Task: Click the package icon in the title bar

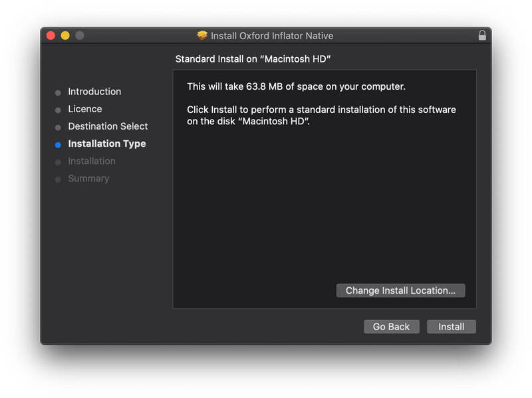Action: (203, 36)
